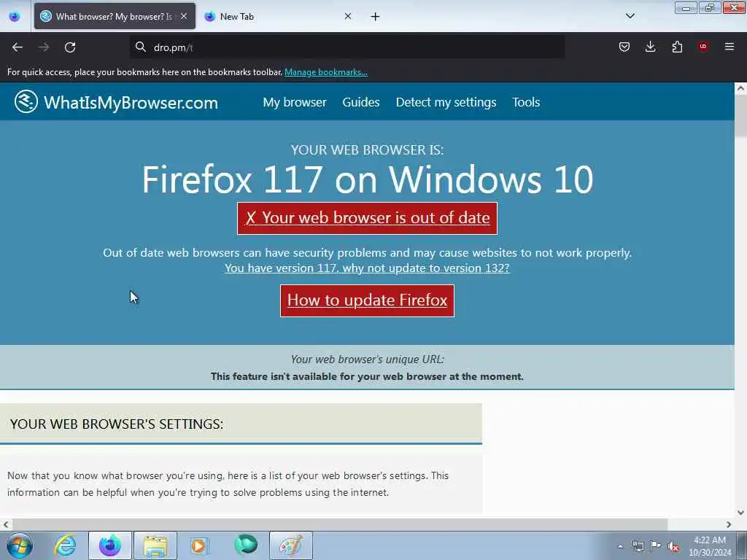The image size is (747, 560).
Task: Launch Internet Explorer from taskbar
Action: coord(65,545)
